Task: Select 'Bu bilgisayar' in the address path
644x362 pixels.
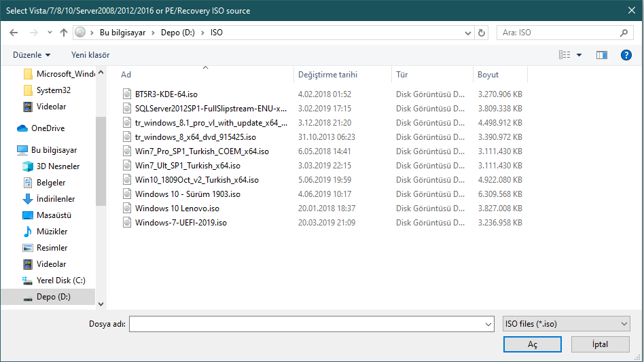Action: coord(122,33)
